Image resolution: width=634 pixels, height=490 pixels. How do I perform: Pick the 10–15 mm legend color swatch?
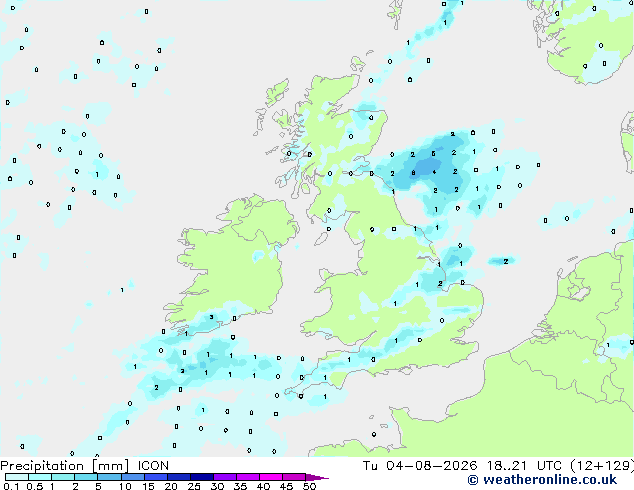[x=132, y=477]
